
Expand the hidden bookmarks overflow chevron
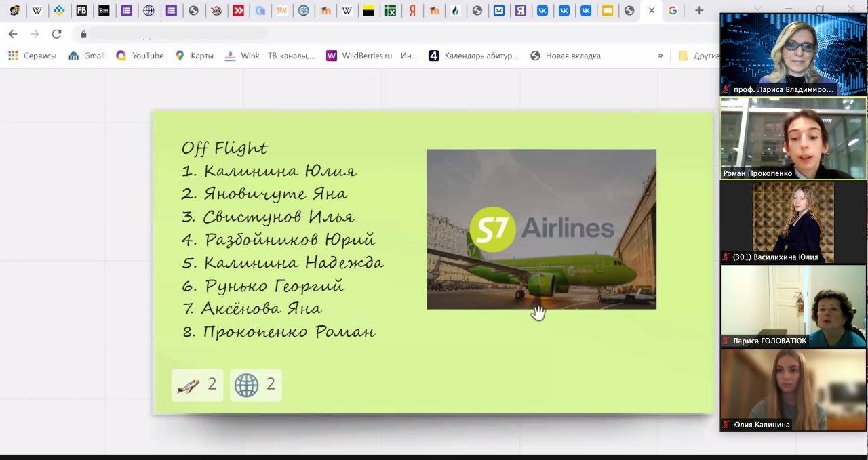[660, 56]
